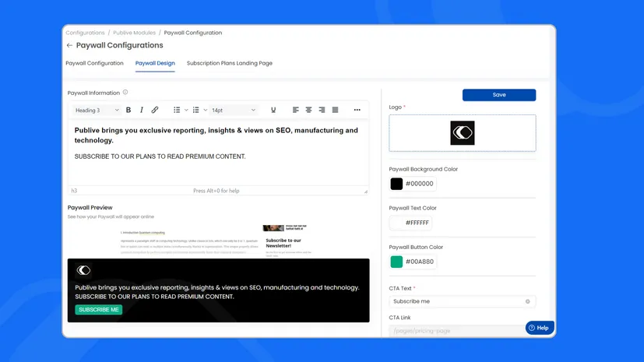Align text to the left

[296, 111]
